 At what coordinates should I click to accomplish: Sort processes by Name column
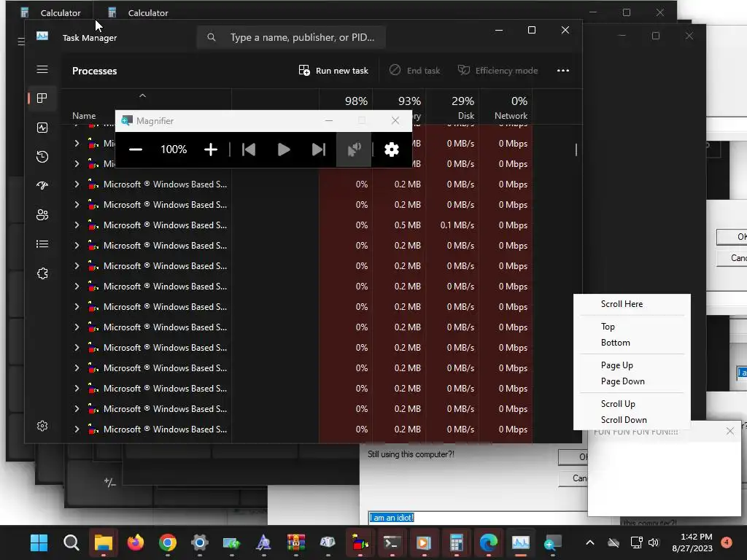coord(84,116)
